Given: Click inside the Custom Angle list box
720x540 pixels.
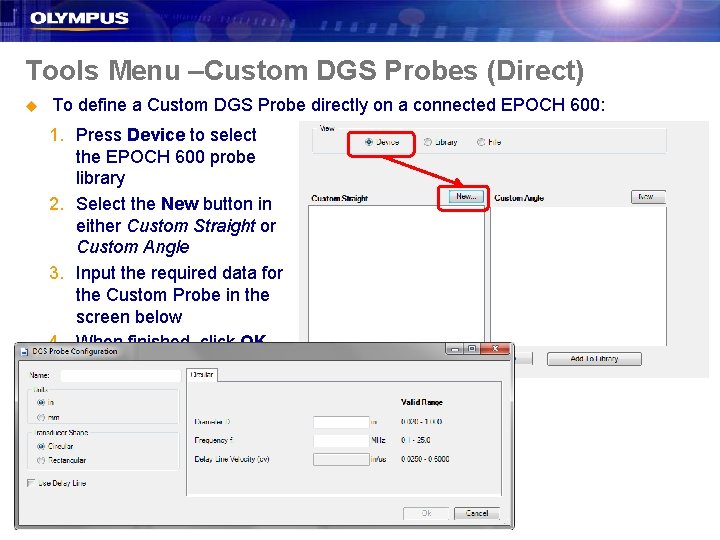Looking at the screenshot, I should [x=579, y=276].
